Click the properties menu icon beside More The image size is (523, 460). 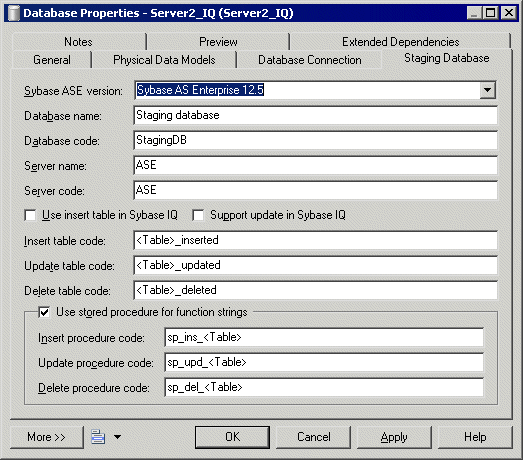tap(98, 437)
